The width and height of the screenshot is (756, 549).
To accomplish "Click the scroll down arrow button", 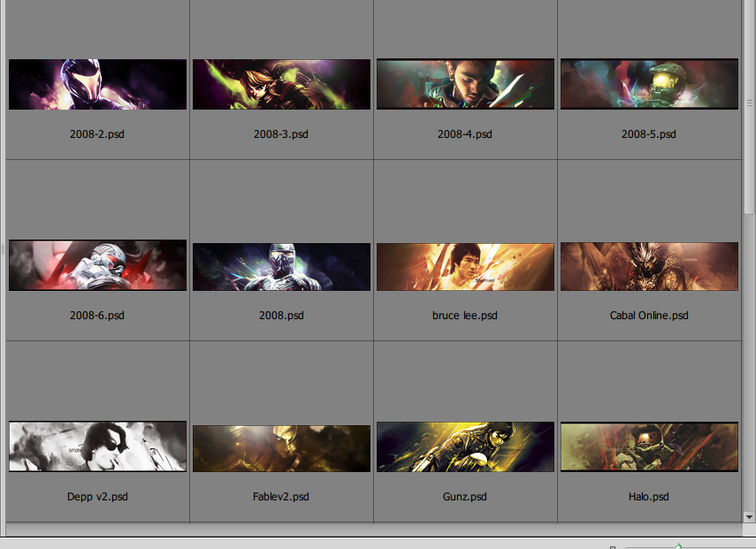I will pos(749,517).
